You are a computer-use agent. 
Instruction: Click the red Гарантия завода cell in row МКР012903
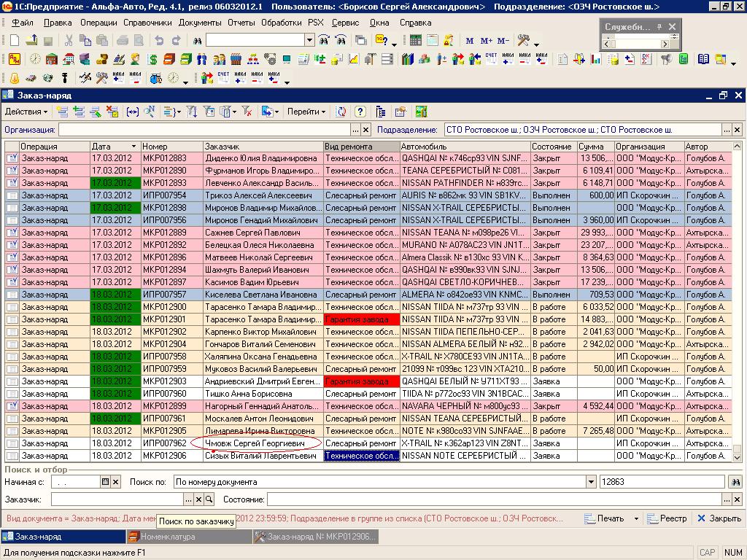coord(362,381)
